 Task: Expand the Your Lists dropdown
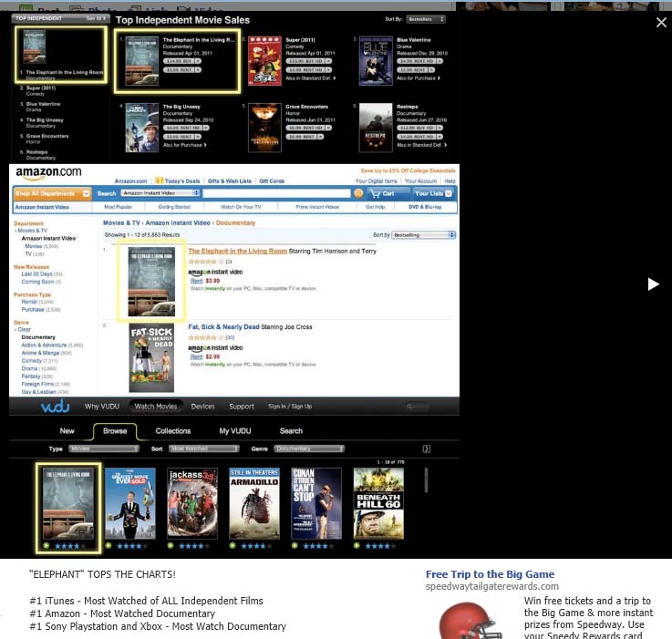[433, 194]
